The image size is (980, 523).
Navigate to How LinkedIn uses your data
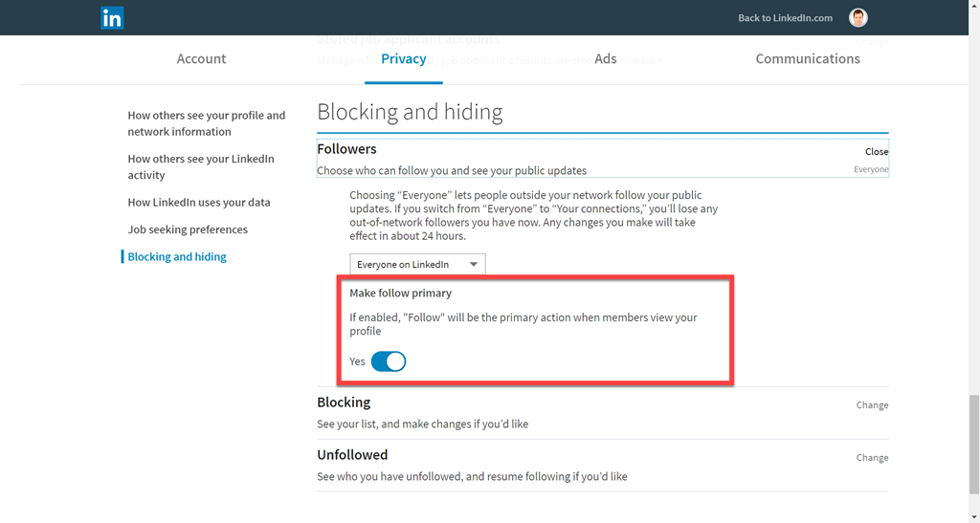point(199,203)
